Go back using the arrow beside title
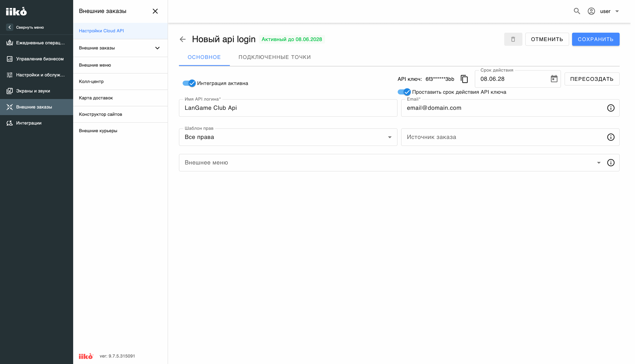635x364 pixels. tap(183, 39)
